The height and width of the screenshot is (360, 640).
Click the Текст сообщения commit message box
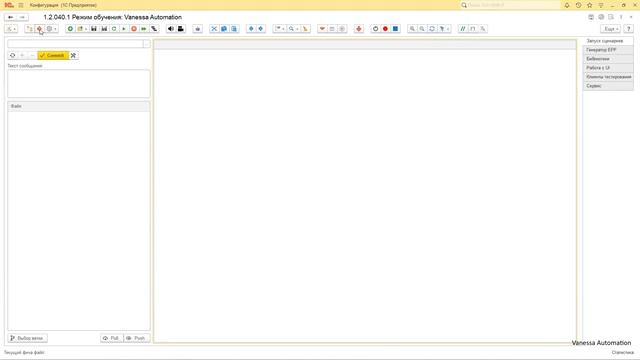point(79,84)
